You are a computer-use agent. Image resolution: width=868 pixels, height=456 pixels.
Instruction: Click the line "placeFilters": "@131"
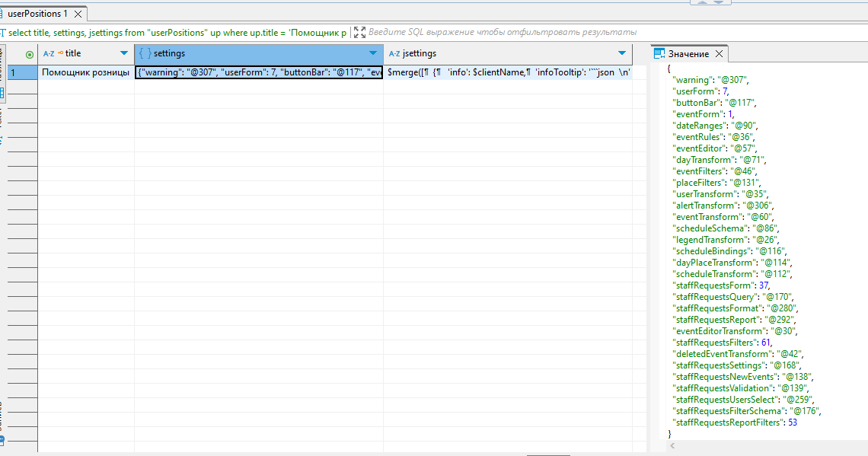pos(717,183)
